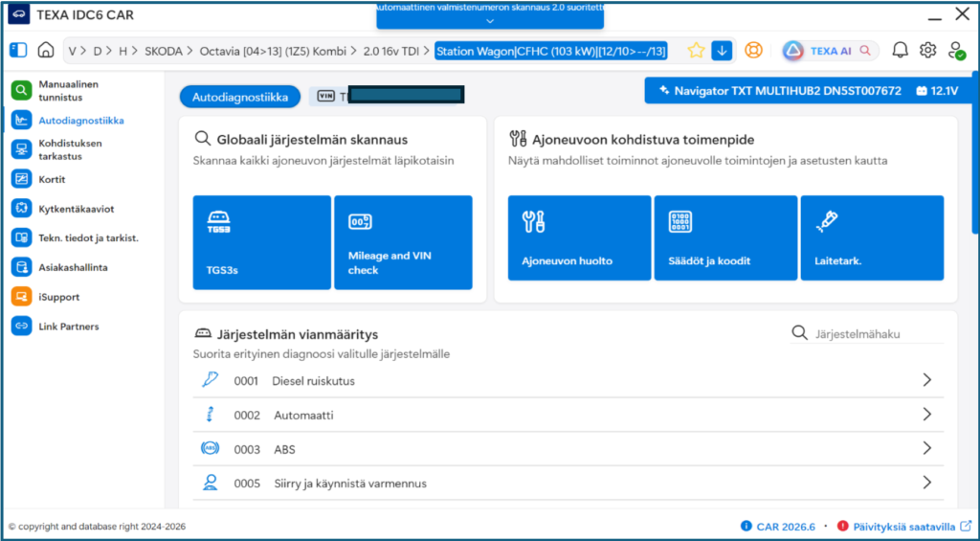Select Octavia [04>13] (1Z5) Kombi breadcrumb

tap(273, 52)
